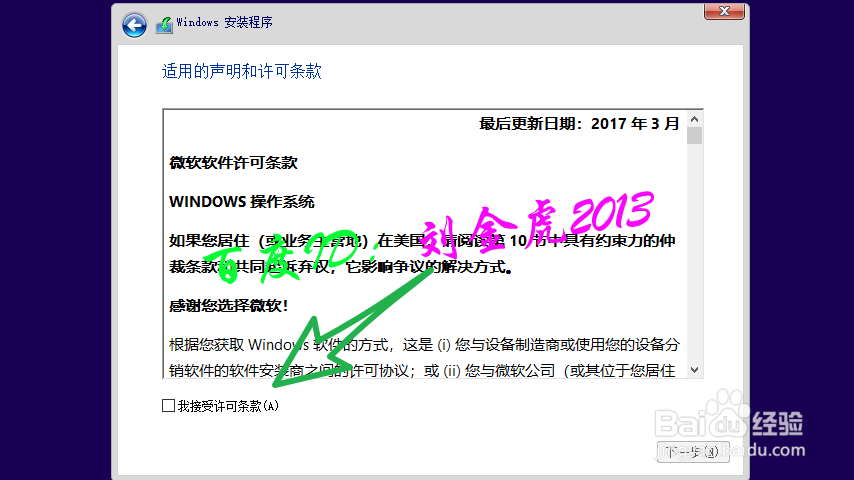Click the license scrollbar up arrow
Screen dimensions: 854x480
tap(694, 119)
